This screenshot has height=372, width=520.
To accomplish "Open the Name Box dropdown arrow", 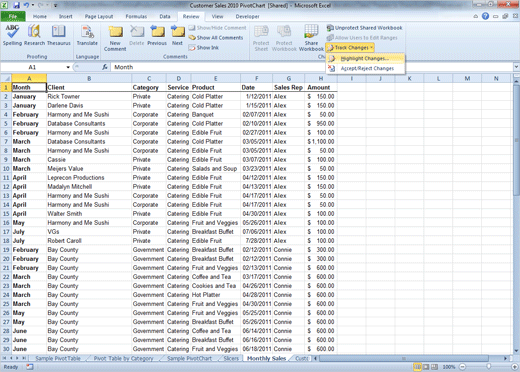I will click(68, 67).
